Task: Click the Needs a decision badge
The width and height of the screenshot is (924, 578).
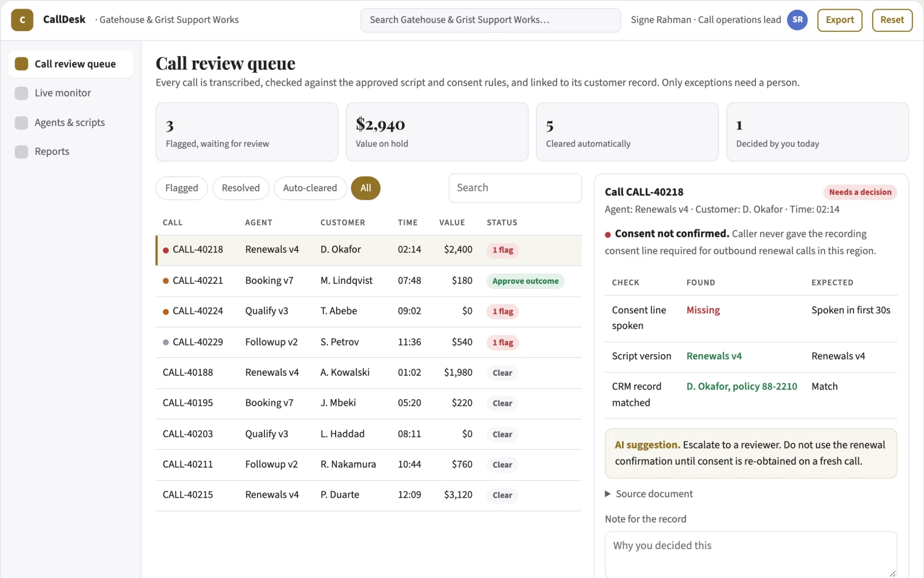Action: (x=860, y=192)
